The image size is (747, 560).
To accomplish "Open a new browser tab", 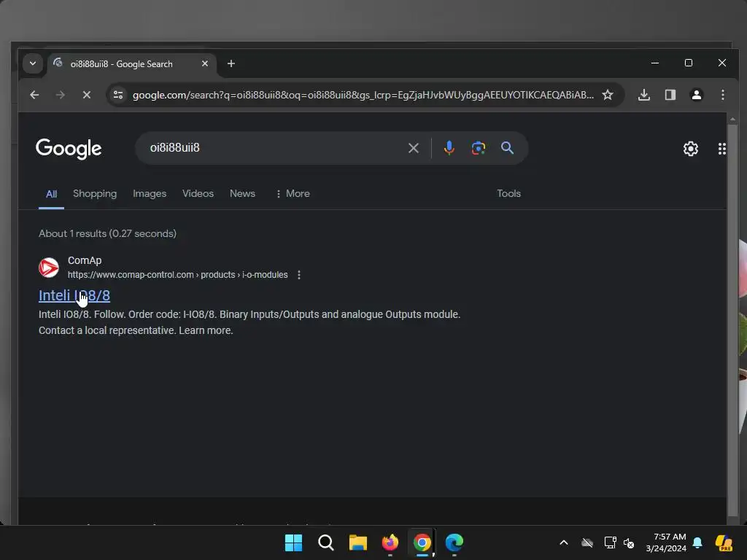I will (231, 63).
